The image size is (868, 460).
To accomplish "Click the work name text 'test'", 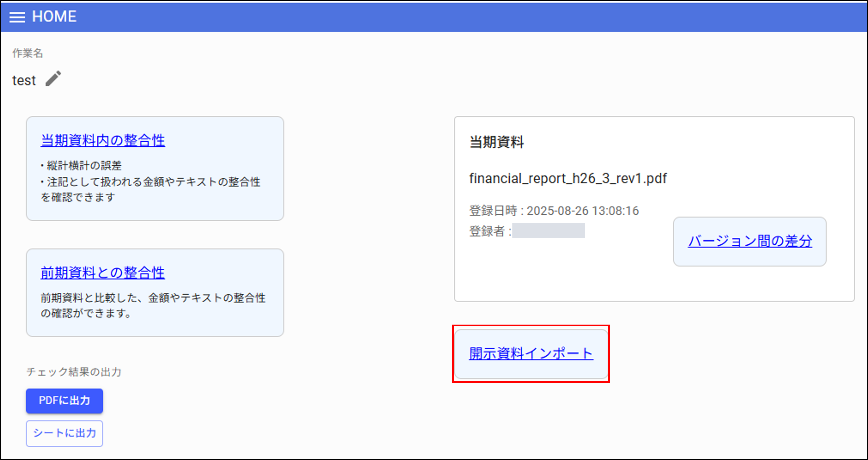I will pos(24,81).
